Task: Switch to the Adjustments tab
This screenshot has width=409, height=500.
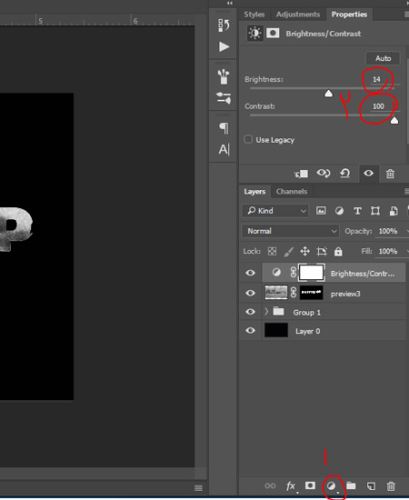Action: coord(298,14)
